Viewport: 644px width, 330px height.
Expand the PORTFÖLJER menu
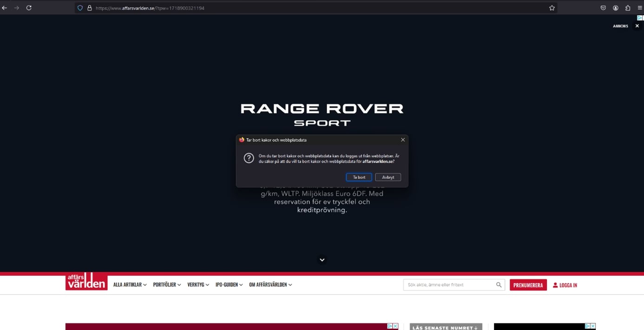click(167, 285)
